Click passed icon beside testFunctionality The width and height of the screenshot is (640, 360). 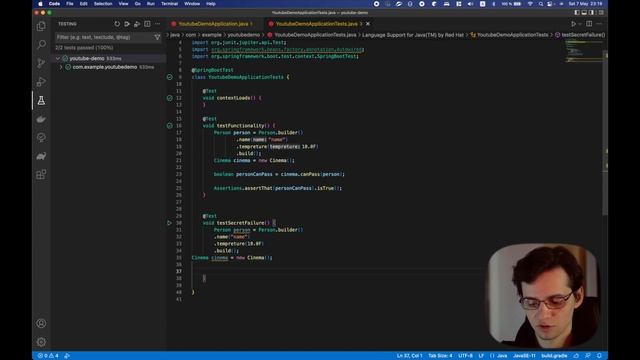point(169,126)
